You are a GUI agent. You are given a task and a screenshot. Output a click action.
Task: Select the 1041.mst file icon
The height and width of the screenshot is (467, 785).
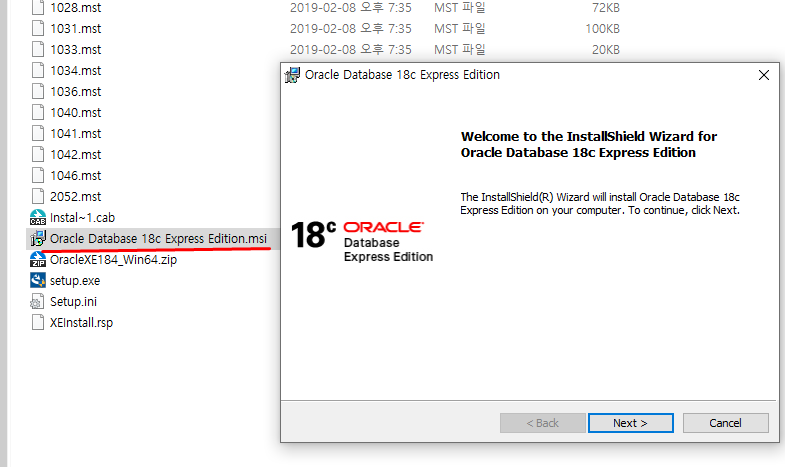(38, 134)
